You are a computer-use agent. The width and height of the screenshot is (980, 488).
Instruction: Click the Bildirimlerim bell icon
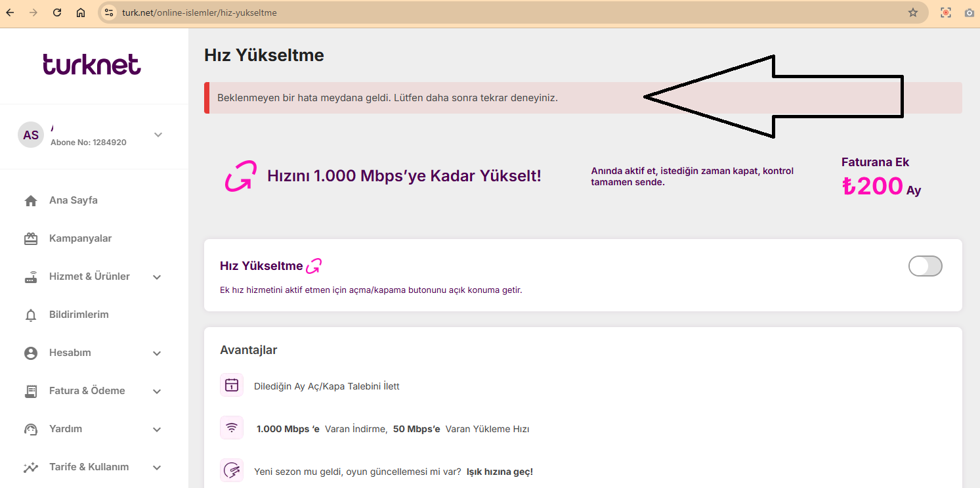coord(31,315)
